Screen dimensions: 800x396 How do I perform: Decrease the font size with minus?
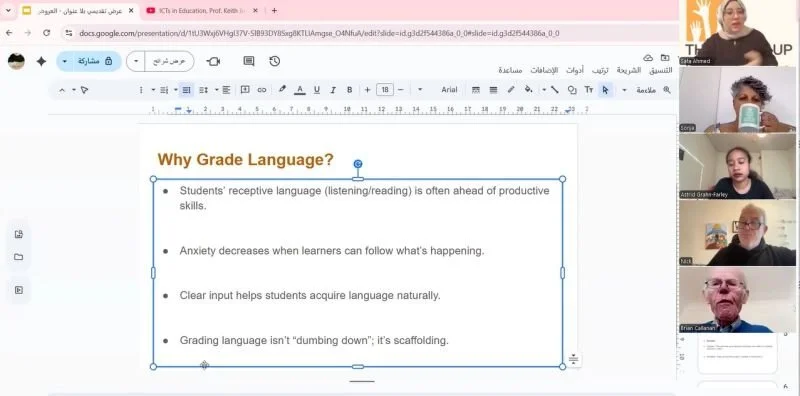coord(401,90)
